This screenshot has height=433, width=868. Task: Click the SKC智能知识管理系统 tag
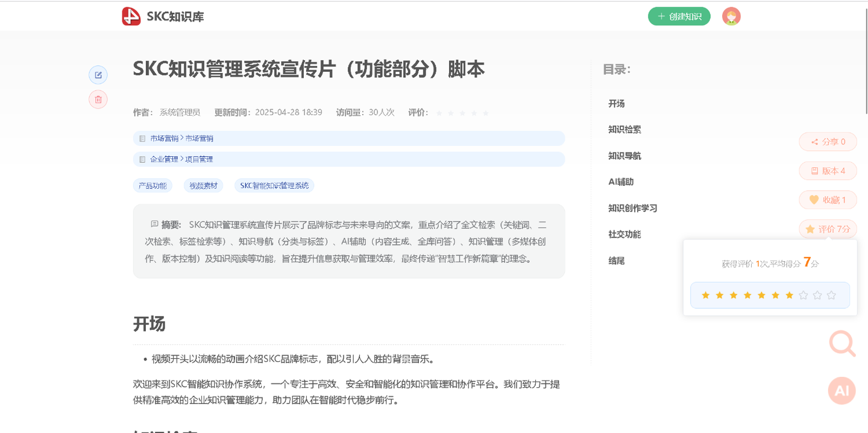pos(274,186)
